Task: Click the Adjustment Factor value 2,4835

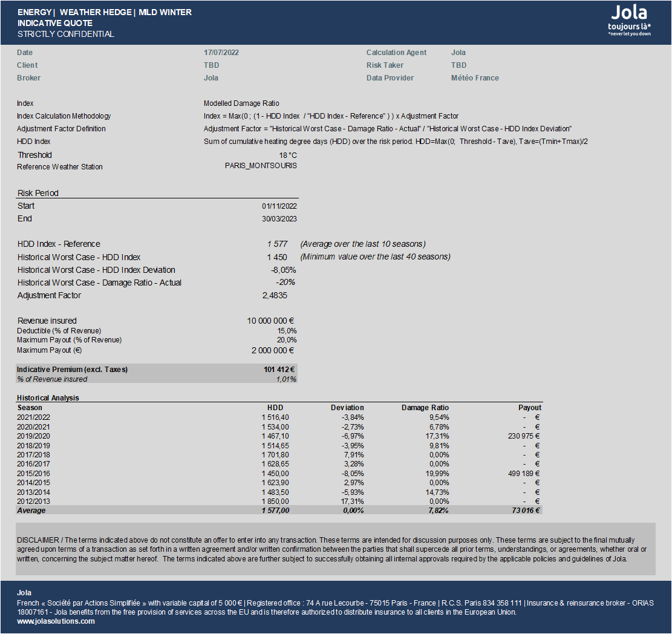Action: (275, 295)
